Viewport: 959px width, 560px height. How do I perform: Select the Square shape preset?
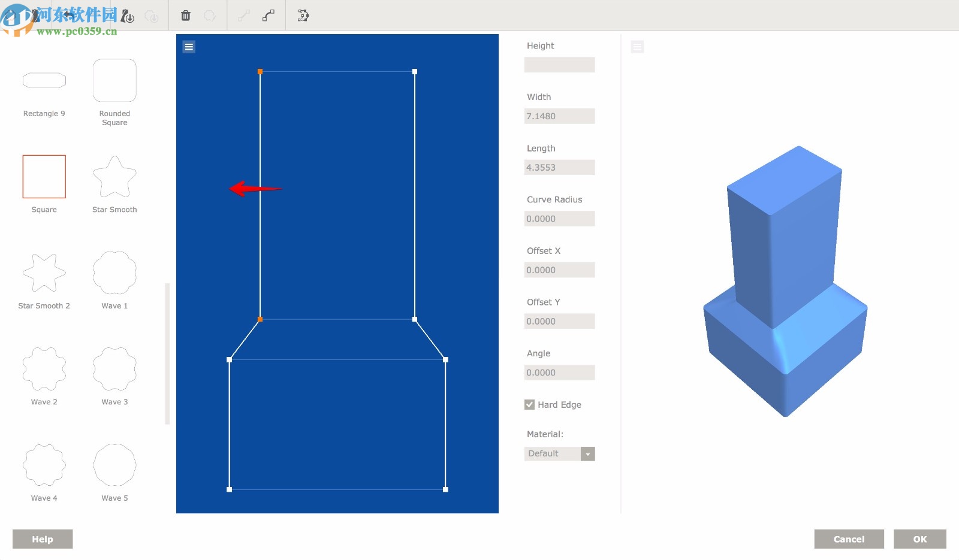point(44,176)
